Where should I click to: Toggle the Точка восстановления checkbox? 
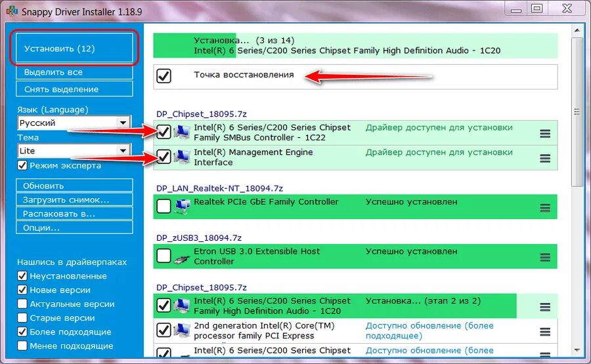point(164,75)
